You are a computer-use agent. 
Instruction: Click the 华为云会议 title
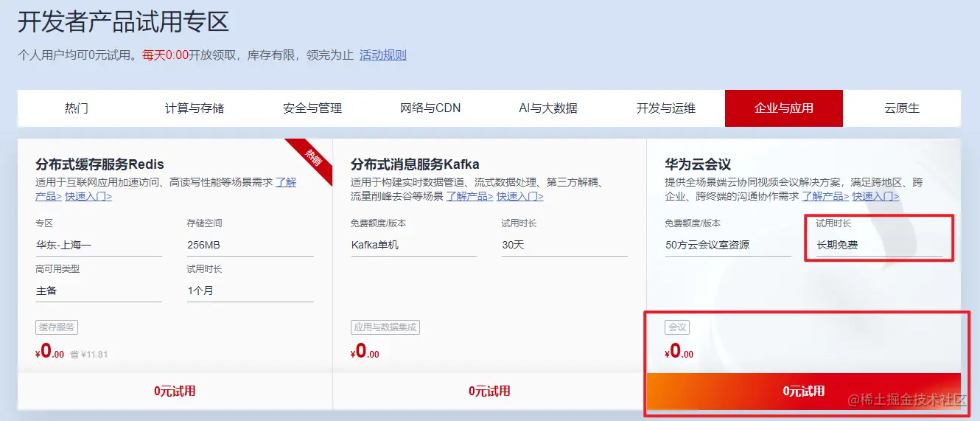(x=698, y=164)
